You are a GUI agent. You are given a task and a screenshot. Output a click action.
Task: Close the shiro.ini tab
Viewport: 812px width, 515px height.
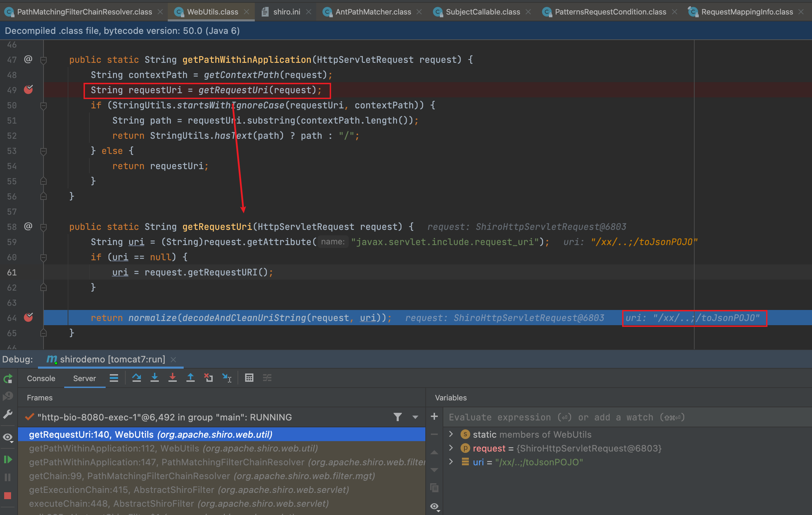pos(309,12)
